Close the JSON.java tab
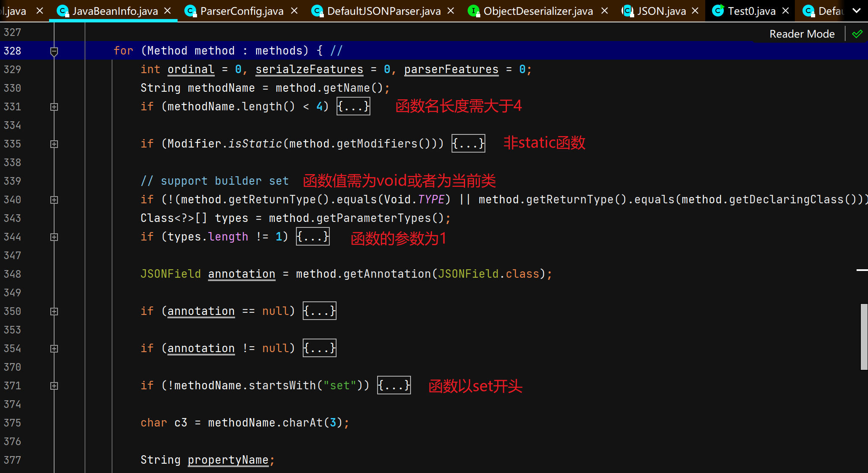The width and height of the screenshot is (868, 473). coord(695,11)
